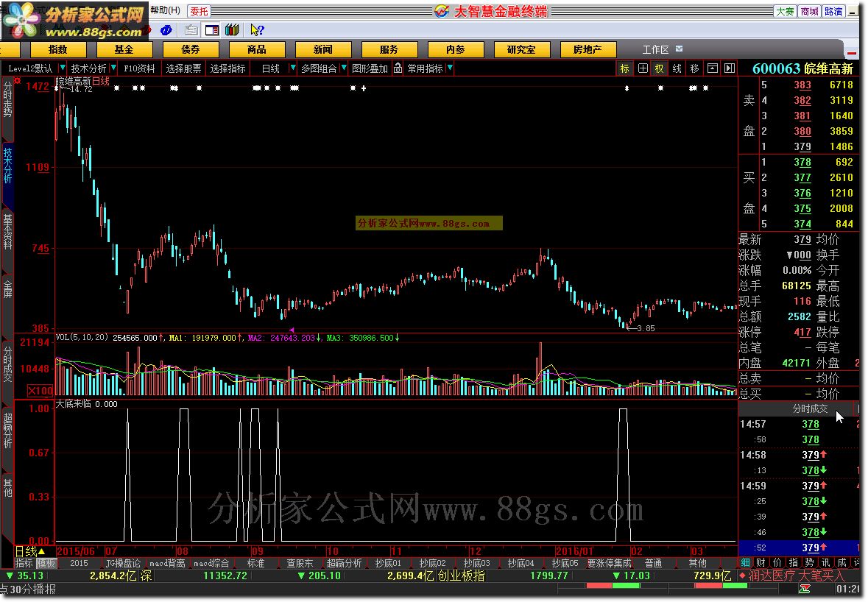Open the 房地产 real estate tab
The image size is (868, 602).
pyautogui.click(x=588, y=49)
